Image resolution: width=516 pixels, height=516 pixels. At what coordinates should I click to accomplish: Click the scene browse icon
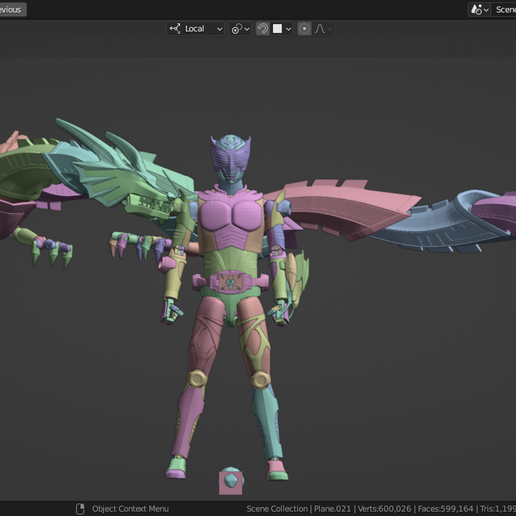(479, 10)
